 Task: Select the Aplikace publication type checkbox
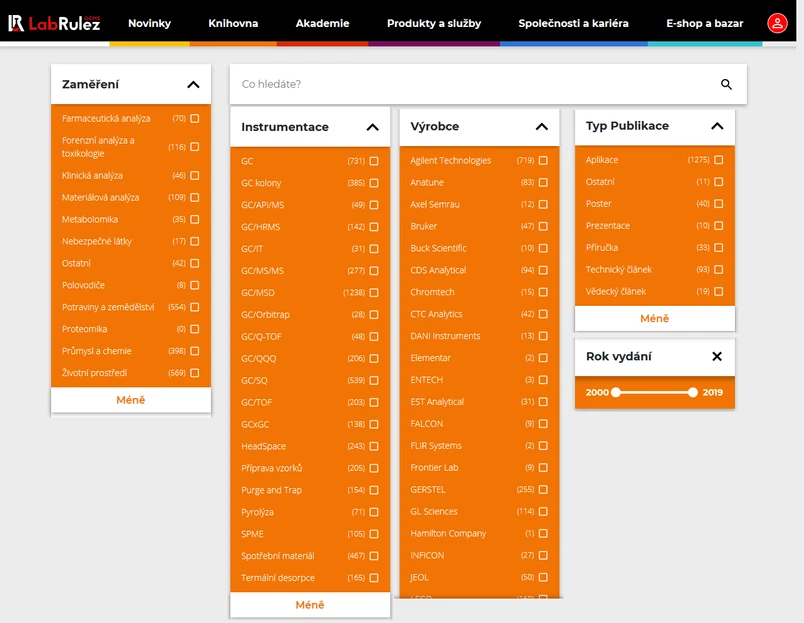pyautogui.click(x=719, y=160)
